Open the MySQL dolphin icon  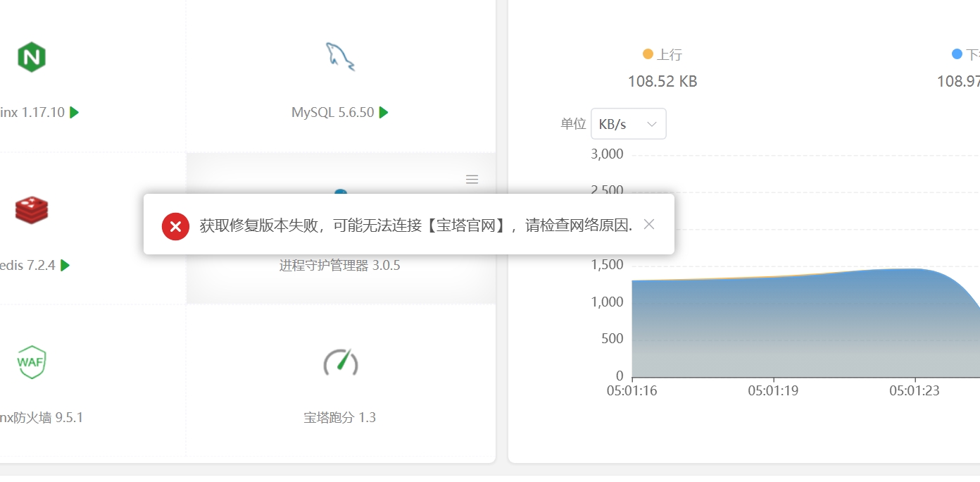point(340,56)
